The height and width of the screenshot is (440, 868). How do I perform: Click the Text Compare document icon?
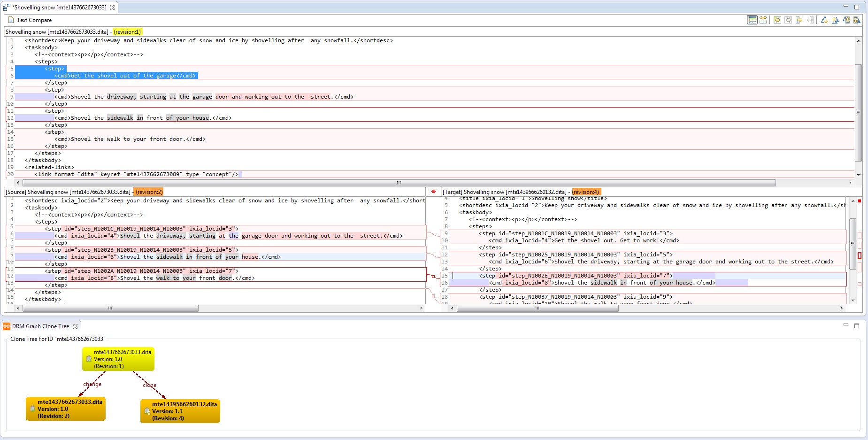point(11,20)
